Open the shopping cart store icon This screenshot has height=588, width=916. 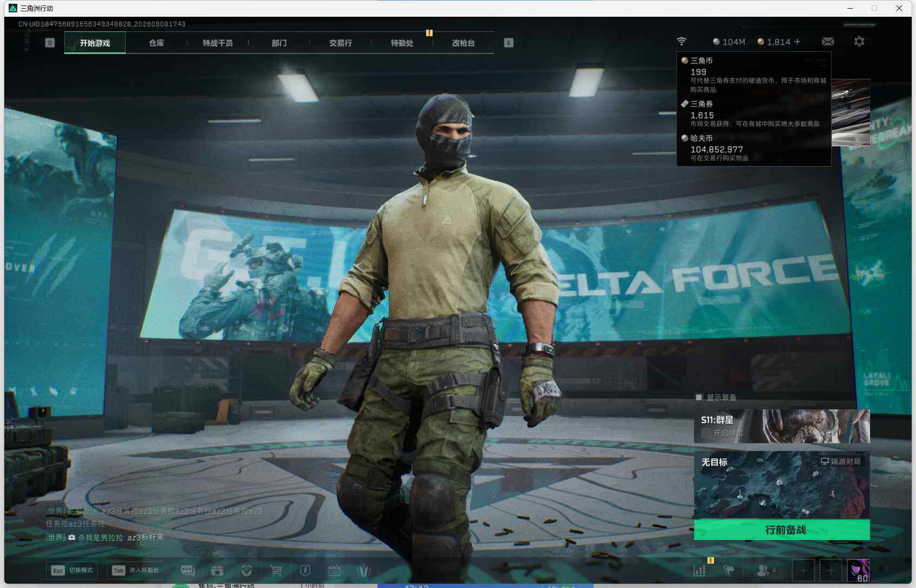pos(276,571)
